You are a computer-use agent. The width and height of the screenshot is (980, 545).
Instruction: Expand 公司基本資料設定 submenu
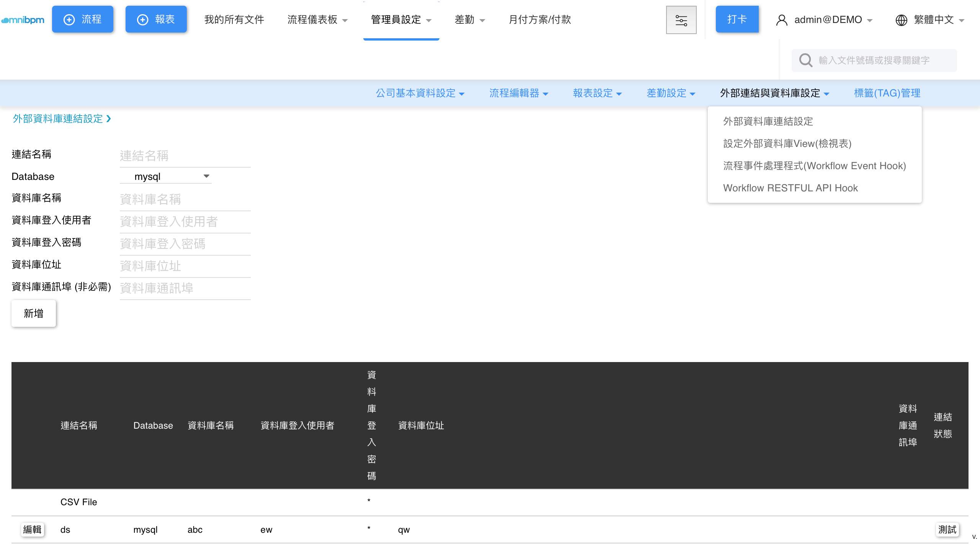pyautogui.click(x=420, y=93)
